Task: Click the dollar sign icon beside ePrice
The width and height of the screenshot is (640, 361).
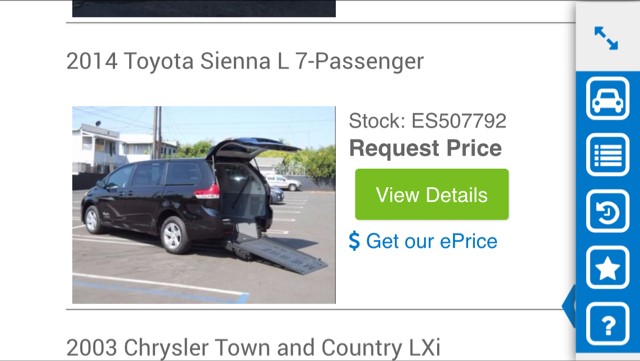Action: (354, 241)
